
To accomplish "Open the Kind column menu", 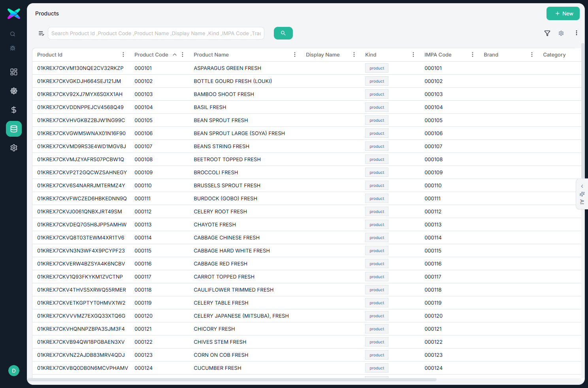I will [413, 55].
